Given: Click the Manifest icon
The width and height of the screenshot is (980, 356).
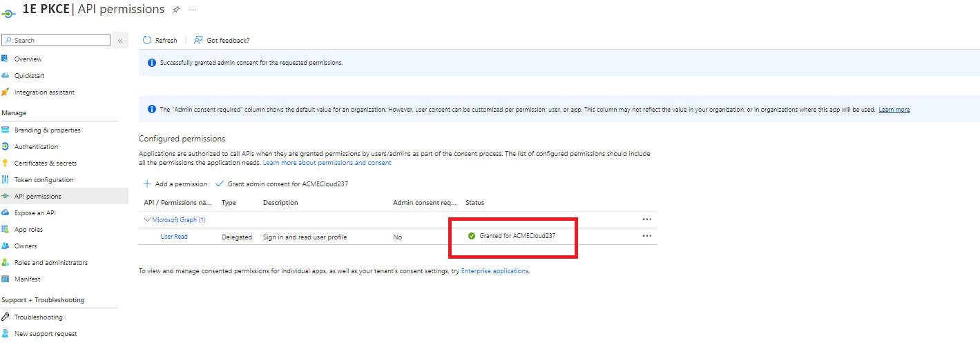Looking at the screenshot, I should (x=6, y=279).
